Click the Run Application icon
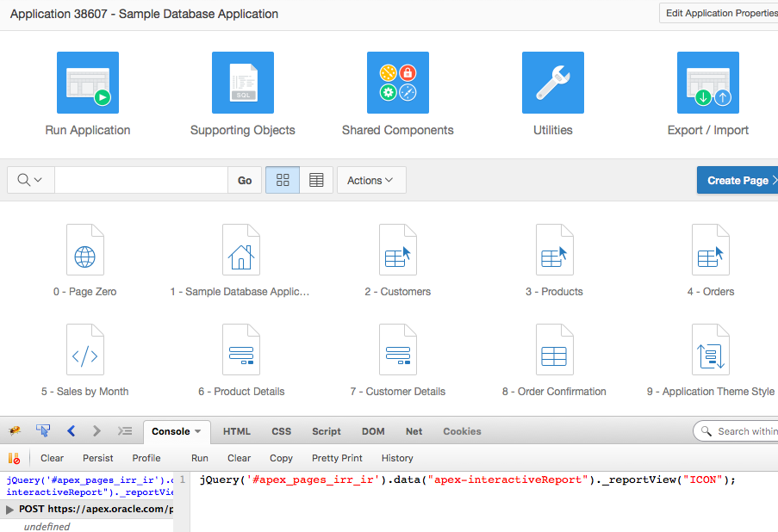Viewport: 778px width, 532px height. tap(88, 83)
